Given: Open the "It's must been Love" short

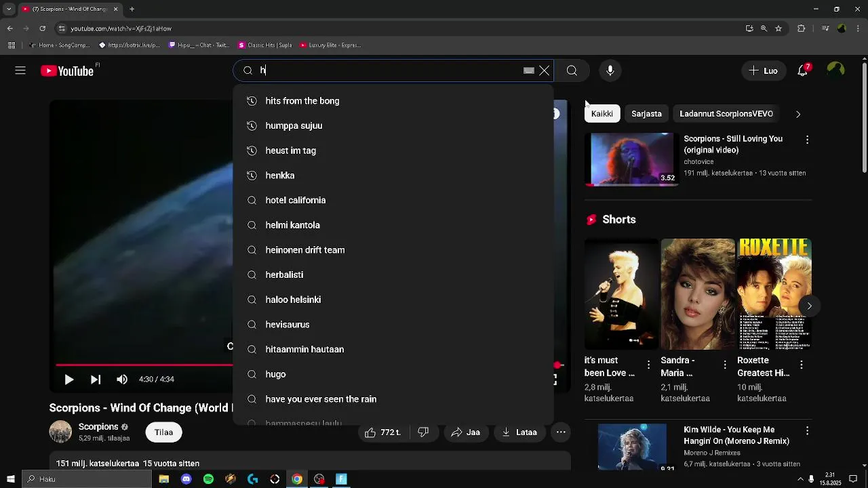Looking at the screenshot, I should pyautogui.click(x=621, y=293).
